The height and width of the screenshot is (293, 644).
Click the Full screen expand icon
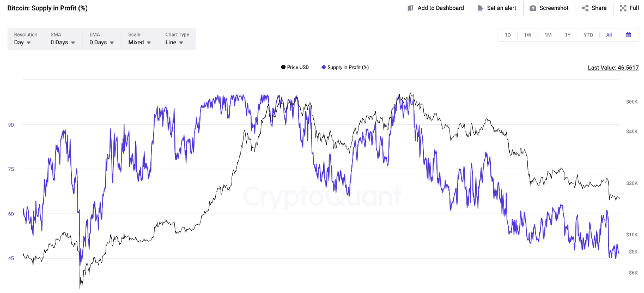(x=623, y=8)
